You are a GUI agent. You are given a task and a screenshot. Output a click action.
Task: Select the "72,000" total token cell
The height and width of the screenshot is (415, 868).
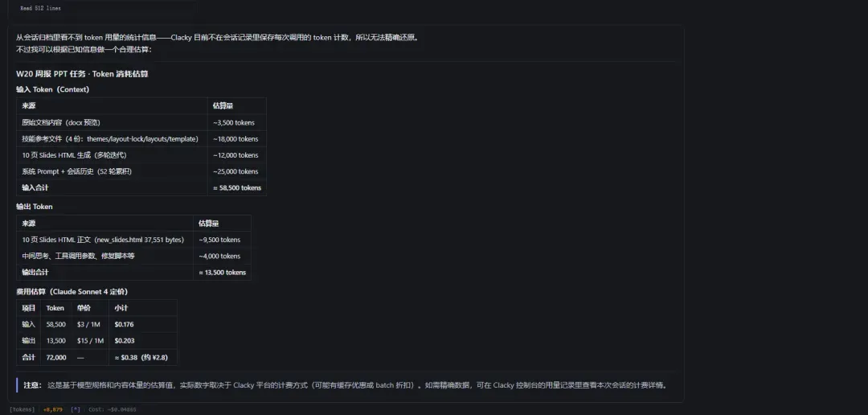coord(56,357)
